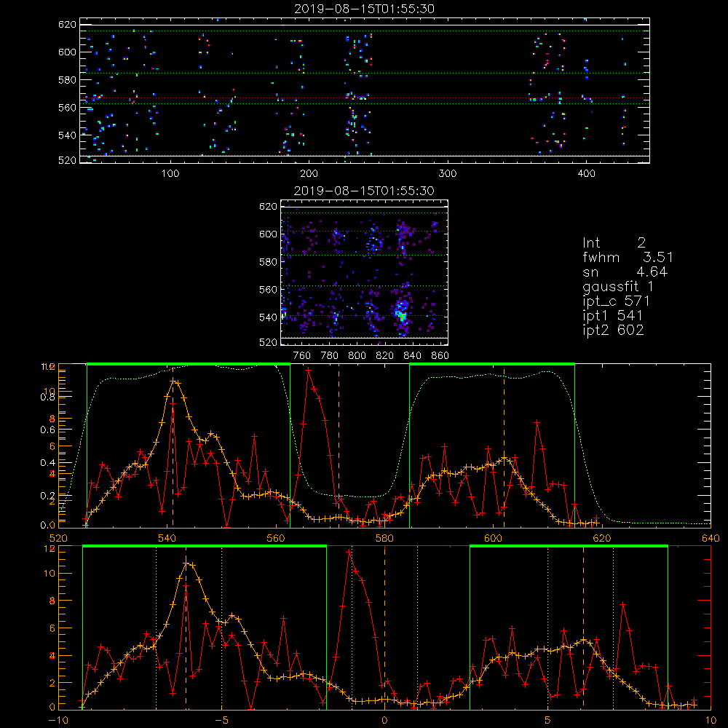This screenshot has height=728, width=728.
Task: Click x-axis label 0 of bottom plot
Action: 384,721
